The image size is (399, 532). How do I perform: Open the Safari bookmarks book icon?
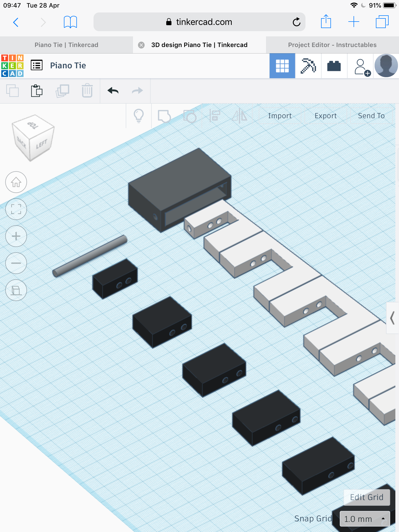click(70, 22)
